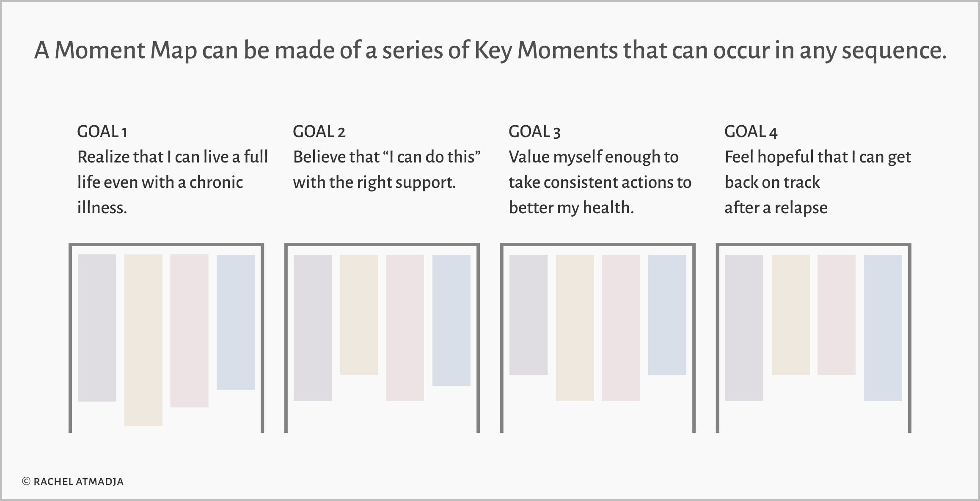Choose the tall blue bar under Goal 4

883,328
